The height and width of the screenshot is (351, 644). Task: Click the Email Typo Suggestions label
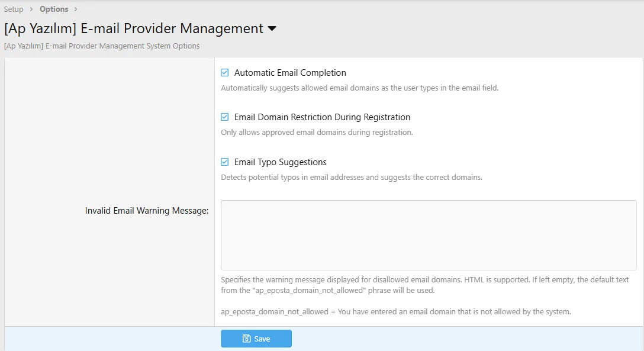coord(280,162)
